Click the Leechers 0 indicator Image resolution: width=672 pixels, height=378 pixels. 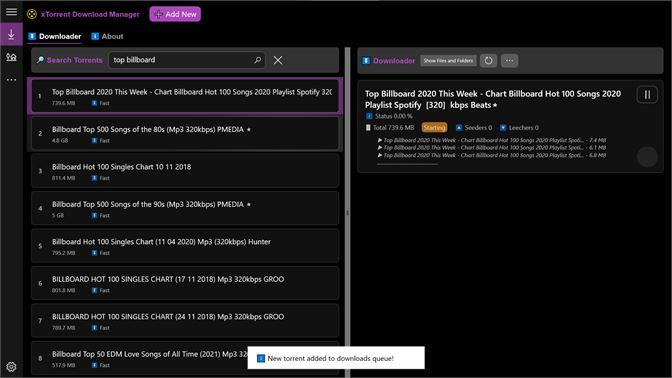[519, 128]
